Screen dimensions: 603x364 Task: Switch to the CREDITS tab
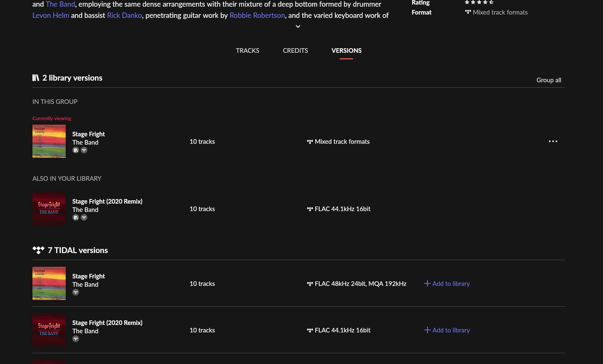click(x=295, y=50)
